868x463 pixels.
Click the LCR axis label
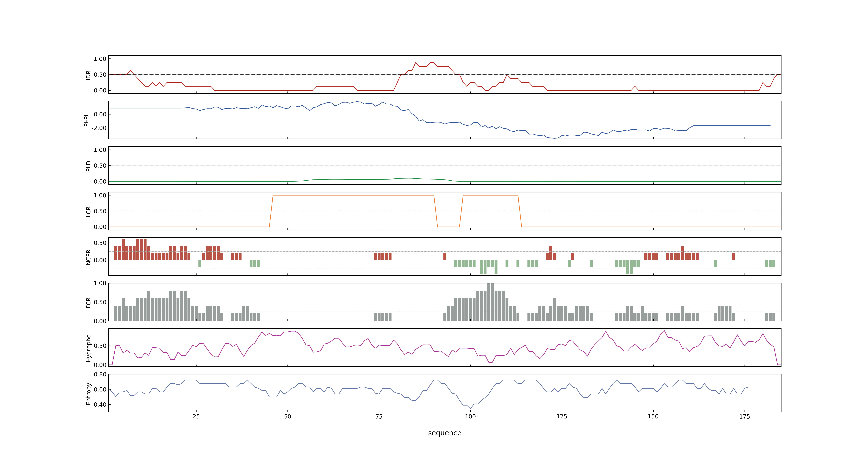click(x=88, y=212)
